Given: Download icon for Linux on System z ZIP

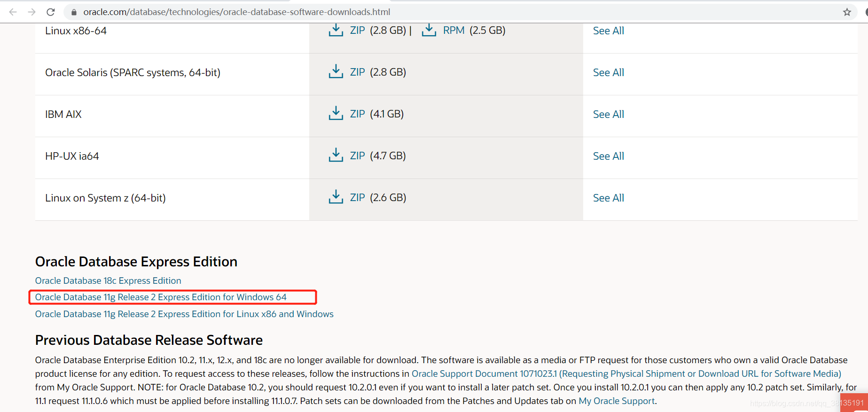Looking at the screenshot, I should 336,197.
